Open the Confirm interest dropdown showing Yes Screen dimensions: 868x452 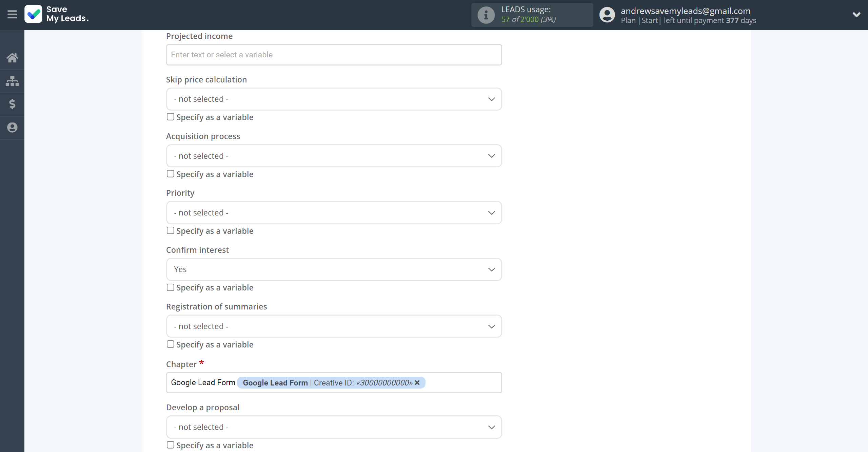[x=334, y=269]
